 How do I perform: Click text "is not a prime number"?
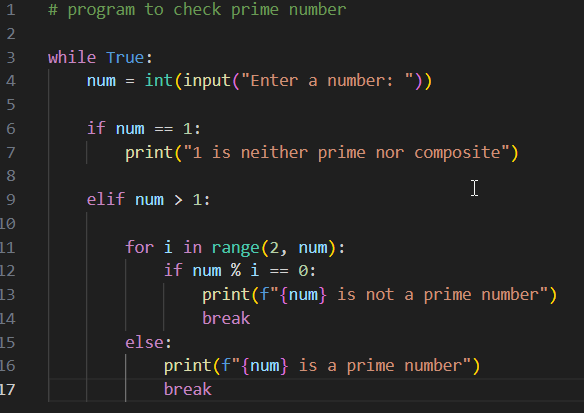coord(438,295)
